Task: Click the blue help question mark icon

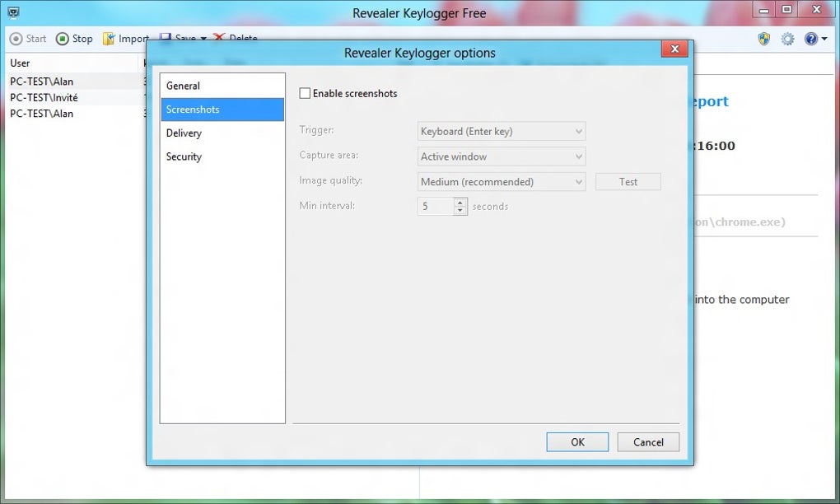Action: pyautogui.click(x=811, y=39)
